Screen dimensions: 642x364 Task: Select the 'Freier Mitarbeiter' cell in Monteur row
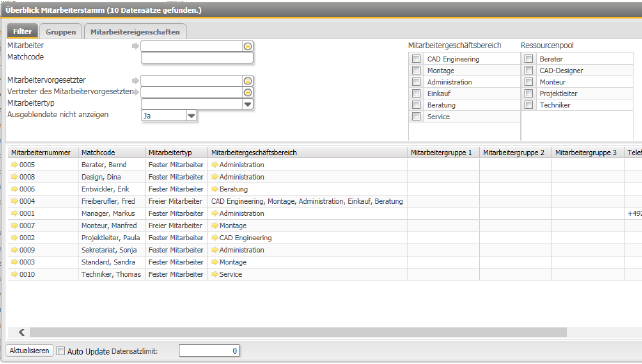tap(176, 226)
